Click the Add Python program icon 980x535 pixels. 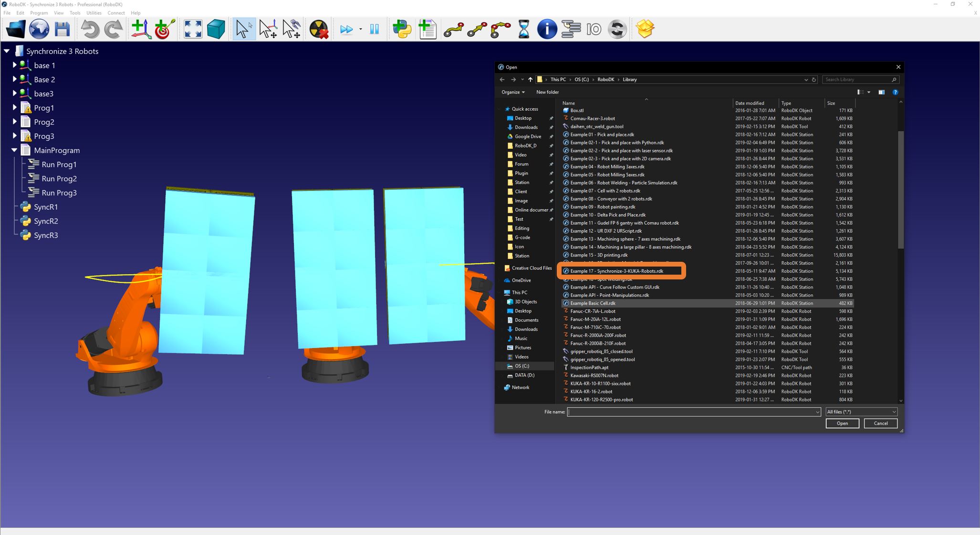pyautogui.click(x=402, y=29)
